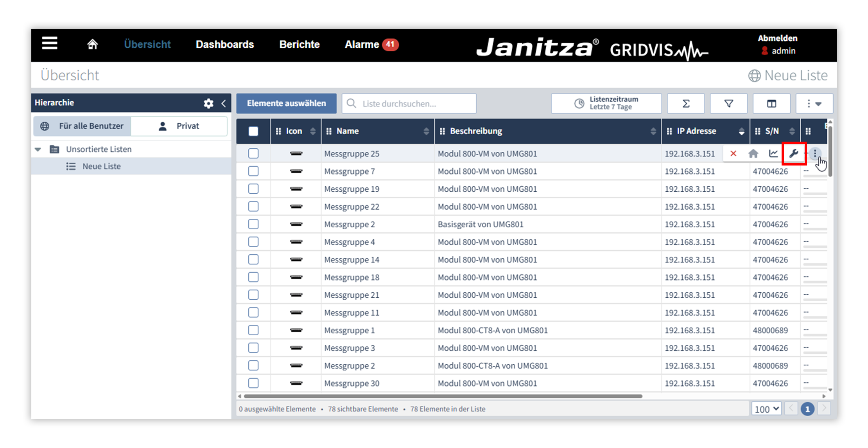This screenshot has width=868, height=448.
Task: Open the list filter funnel
Action: pos(728,104)
